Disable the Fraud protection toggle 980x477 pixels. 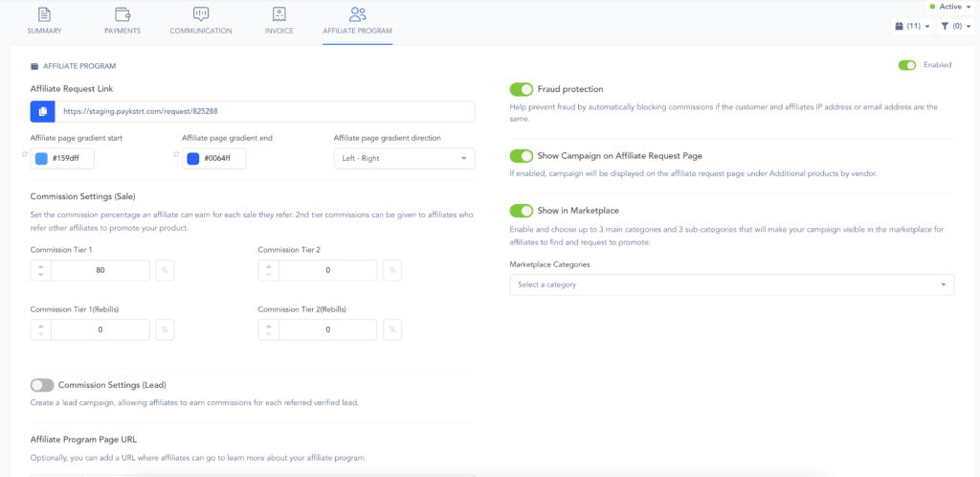click(522, 89)
